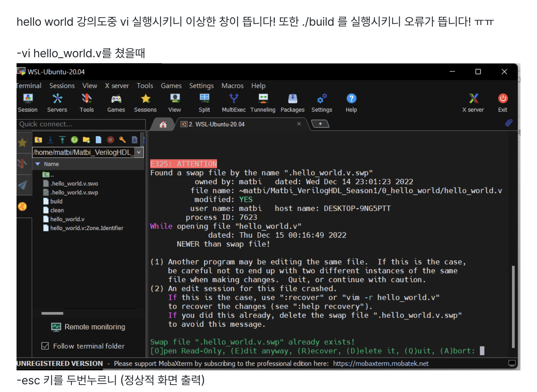The width and height of the screenshot is (537, 392).
Task: Click the X server toolbar icon
Action: (x=473, y=103)
